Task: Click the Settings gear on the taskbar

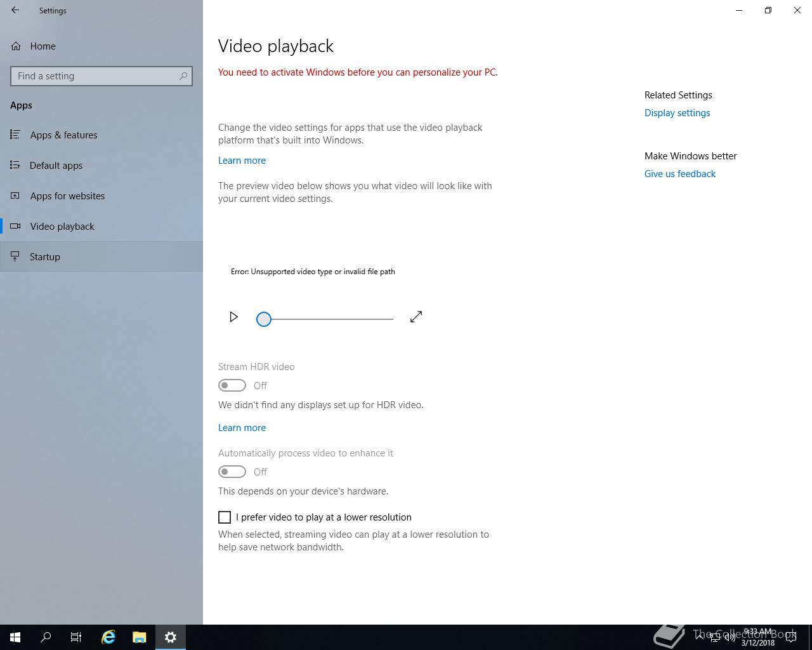Action: coord(171,637)
